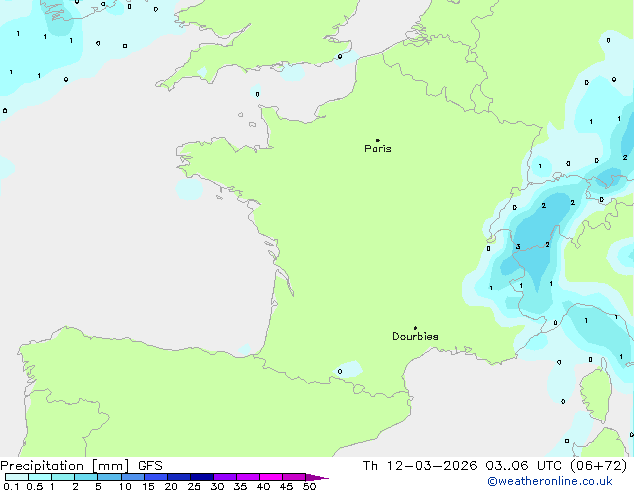The width and height of the screenshot is (634, 490).
Task: Pick the over-50 mm arrow legend tip
Action: click(317, 477)
